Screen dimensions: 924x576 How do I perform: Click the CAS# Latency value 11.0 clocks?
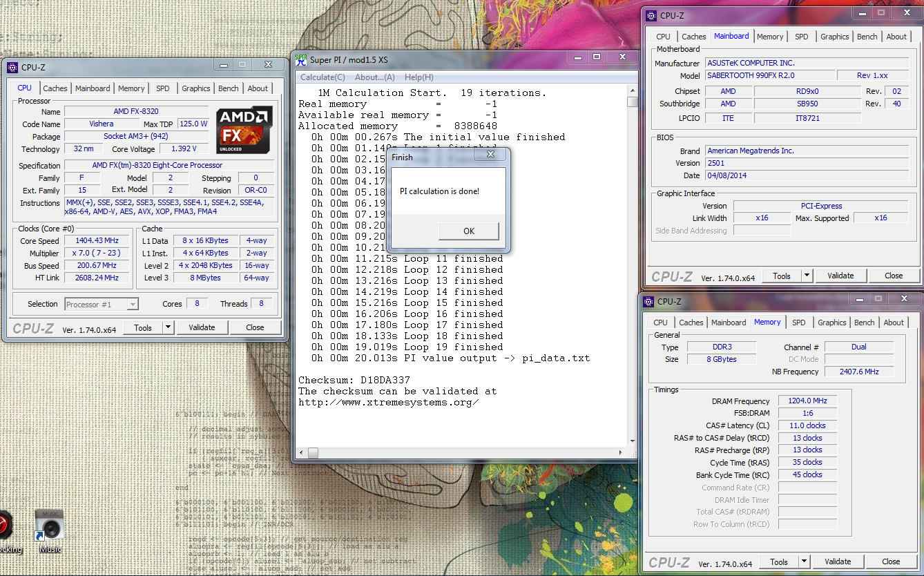point(807,425)
